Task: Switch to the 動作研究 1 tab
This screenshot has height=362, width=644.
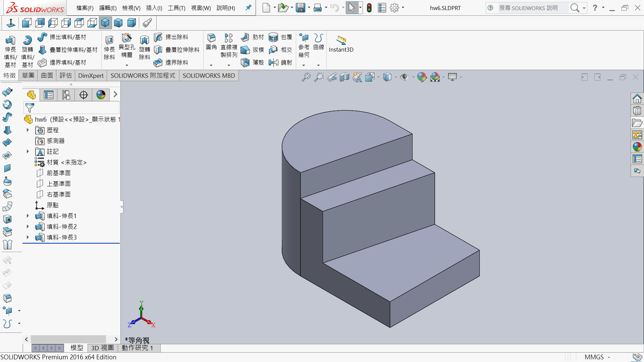Action: point(138,348)
